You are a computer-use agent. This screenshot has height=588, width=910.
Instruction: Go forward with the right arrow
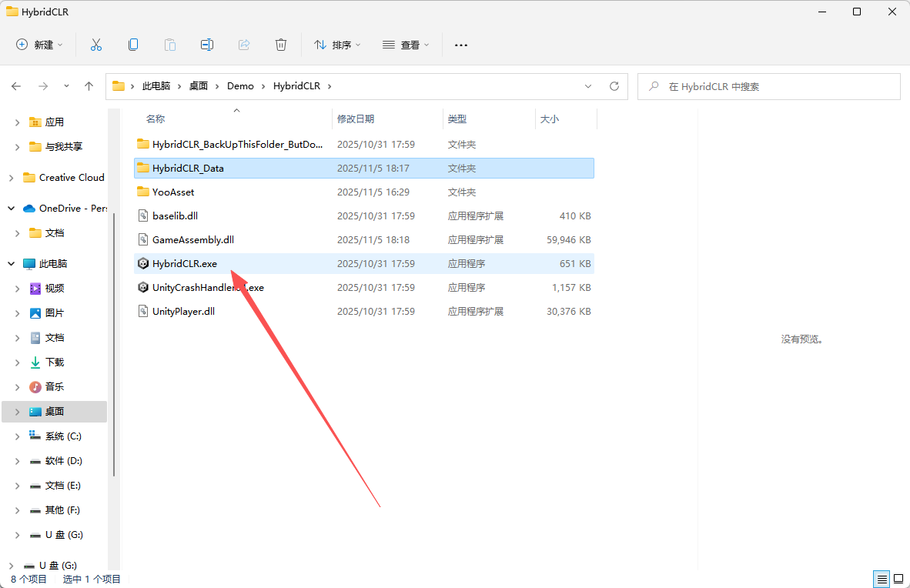(x=43, y=86)
